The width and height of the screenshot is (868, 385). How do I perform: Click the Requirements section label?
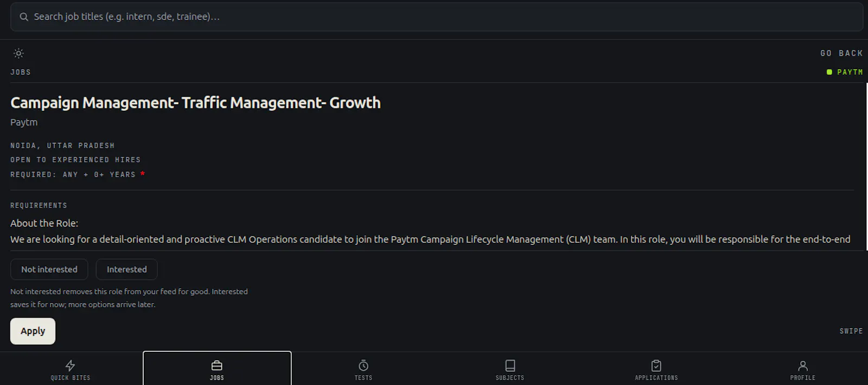coord(39,205)
